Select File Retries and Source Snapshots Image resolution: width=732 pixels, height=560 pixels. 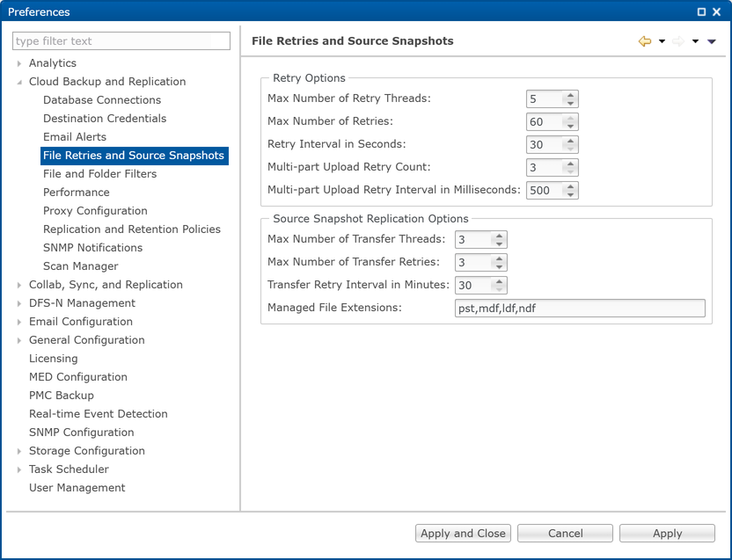(x=134, y=156)
